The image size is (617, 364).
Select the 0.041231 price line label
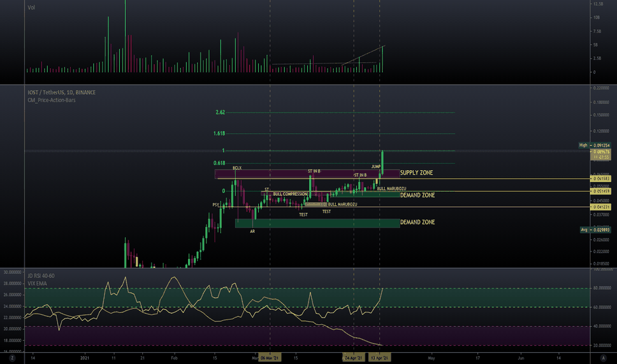click(601, 207)
